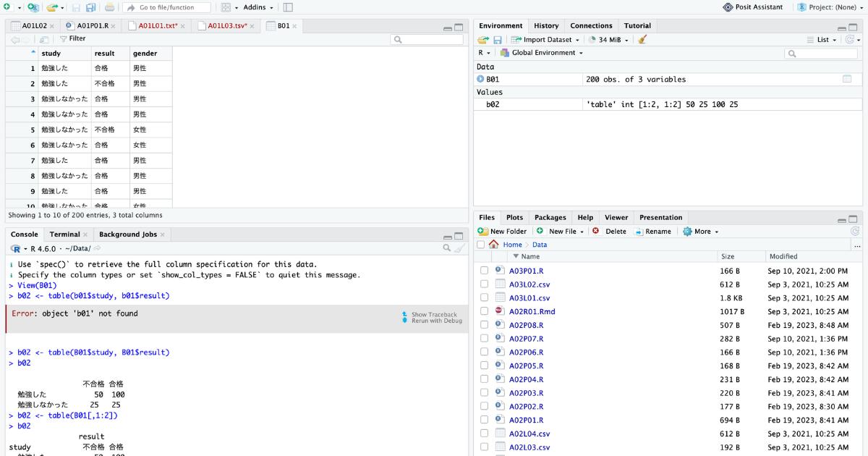The width and height of the screenshot is (868, 456).
Task: Open the Global Environment dropdown
Action: click(x=542, y=53)
